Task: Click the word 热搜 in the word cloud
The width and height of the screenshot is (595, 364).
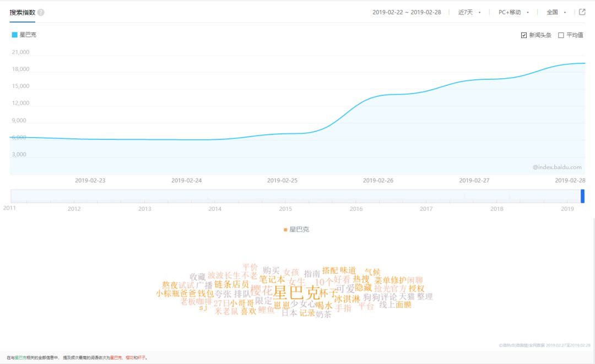Action: tap(361, 279)
